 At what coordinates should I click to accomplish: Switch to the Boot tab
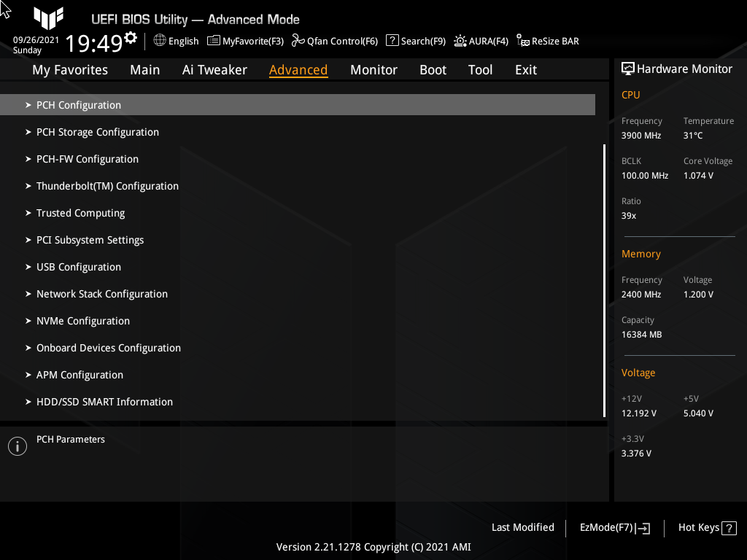[x=433, y=69]
